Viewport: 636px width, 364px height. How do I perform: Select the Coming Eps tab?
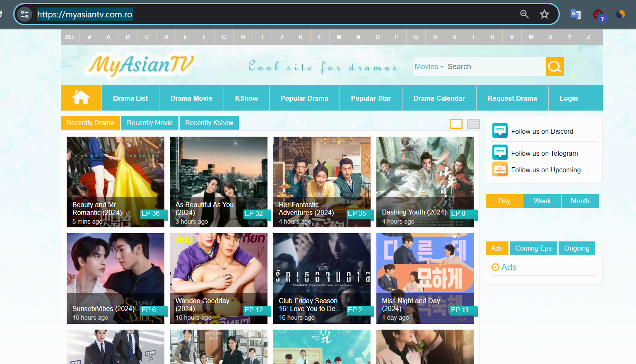(x=533, y=248)
